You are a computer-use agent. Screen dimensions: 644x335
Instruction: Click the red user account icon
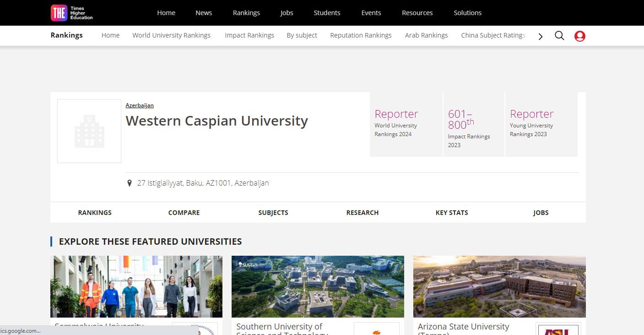[579, 36]
